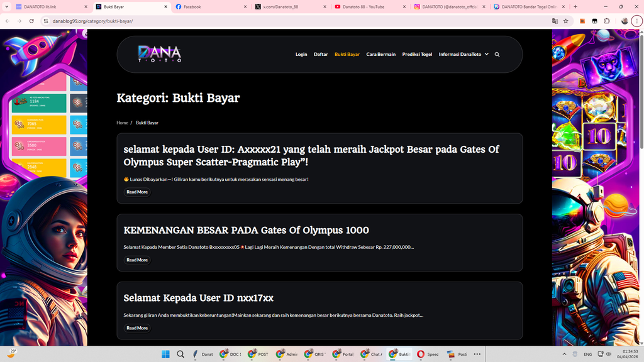Reload the current page
Image resolution: width=644 pixels, height=362 pixels.
(x=31, y=21)
